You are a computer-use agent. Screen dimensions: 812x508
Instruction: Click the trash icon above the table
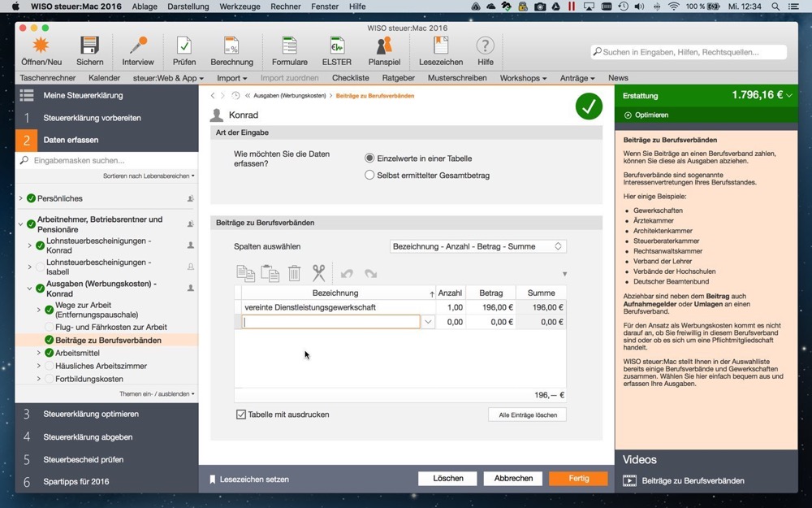[x=294, y=273]
